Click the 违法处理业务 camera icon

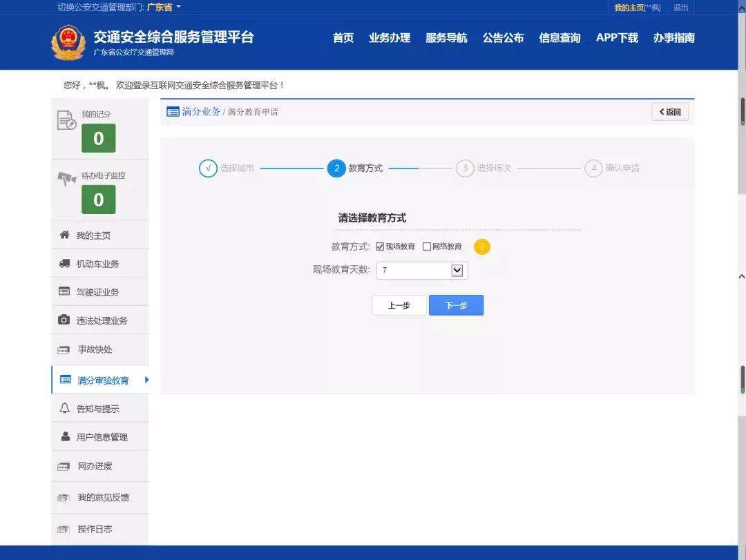point(63,320)
